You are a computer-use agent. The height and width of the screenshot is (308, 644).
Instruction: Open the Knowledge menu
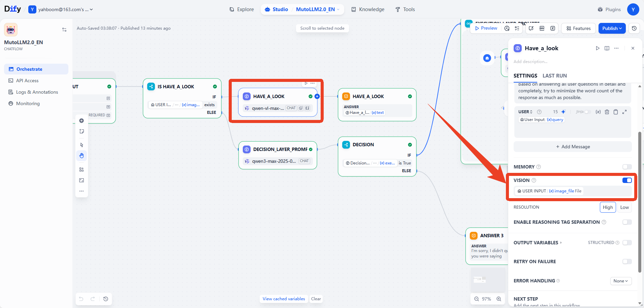[368, 9]
